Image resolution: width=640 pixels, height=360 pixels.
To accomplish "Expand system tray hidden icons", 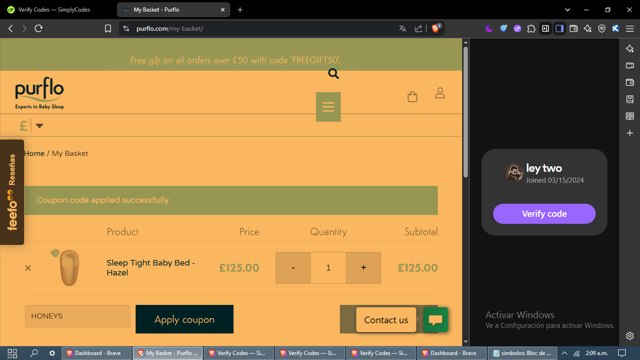I will click(x=564, y=353).
